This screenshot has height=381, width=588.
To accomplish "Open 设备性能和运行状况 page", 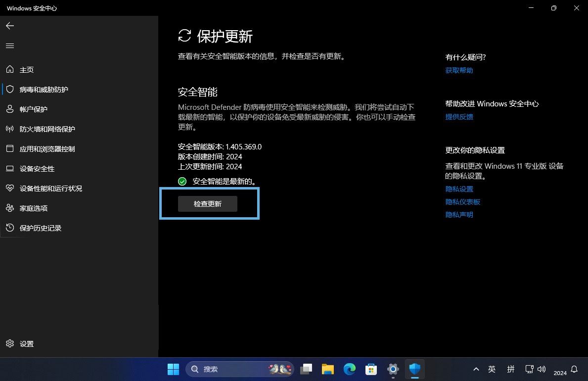I will pyautogui.click(x=50, y=189).
